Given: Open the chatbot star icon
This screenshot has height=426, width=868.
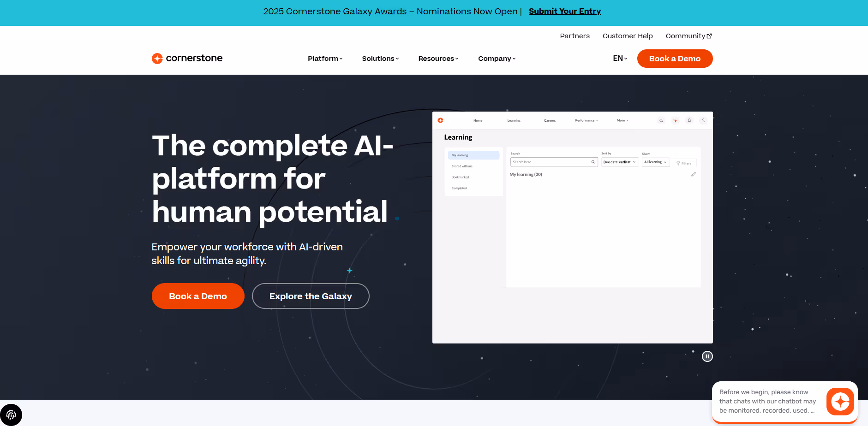Looking at the screenshot, I should tap(840, 402).
